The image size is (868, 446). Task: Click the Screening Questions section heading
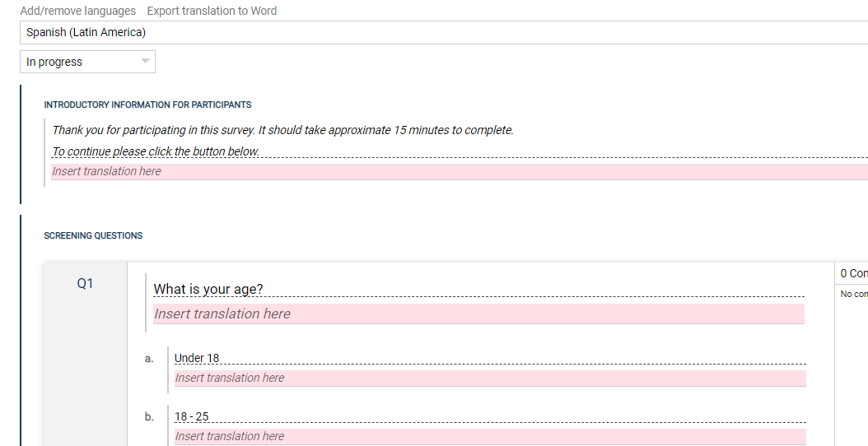coord(93,235)
